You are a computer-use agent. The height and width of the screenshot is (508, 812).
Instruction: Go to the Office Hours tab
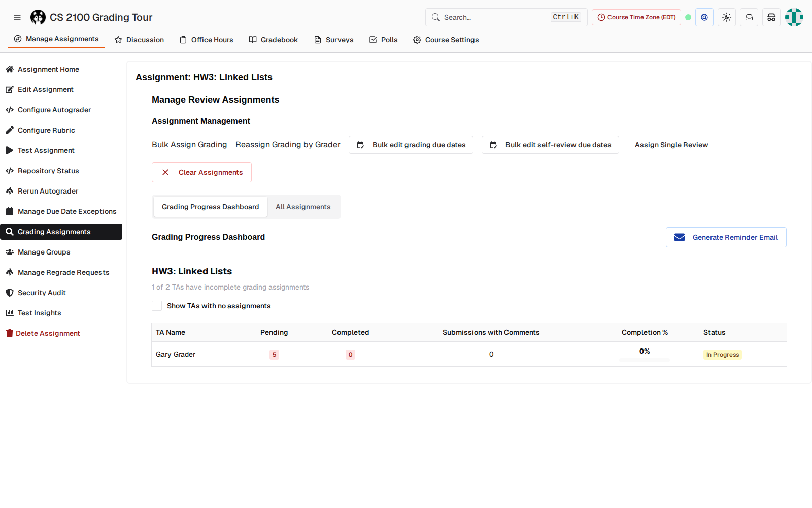pyautogui.click(x=207, y=40)
